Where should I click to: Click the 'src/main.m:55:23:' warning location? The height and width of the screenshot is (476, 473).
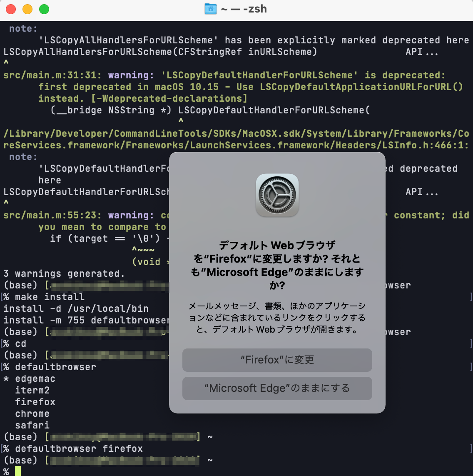click(52, 215)
